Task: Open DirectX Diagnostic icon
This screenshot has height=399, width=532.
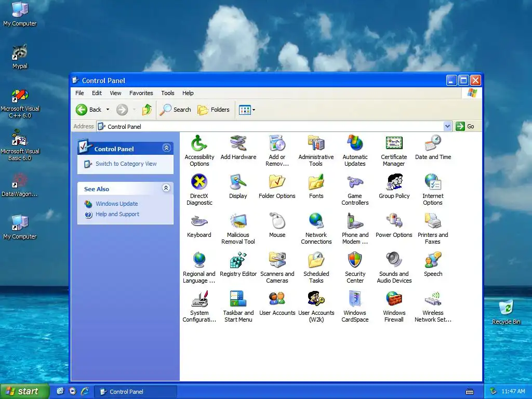Action: pyautogui.click(x=199, y=182)
